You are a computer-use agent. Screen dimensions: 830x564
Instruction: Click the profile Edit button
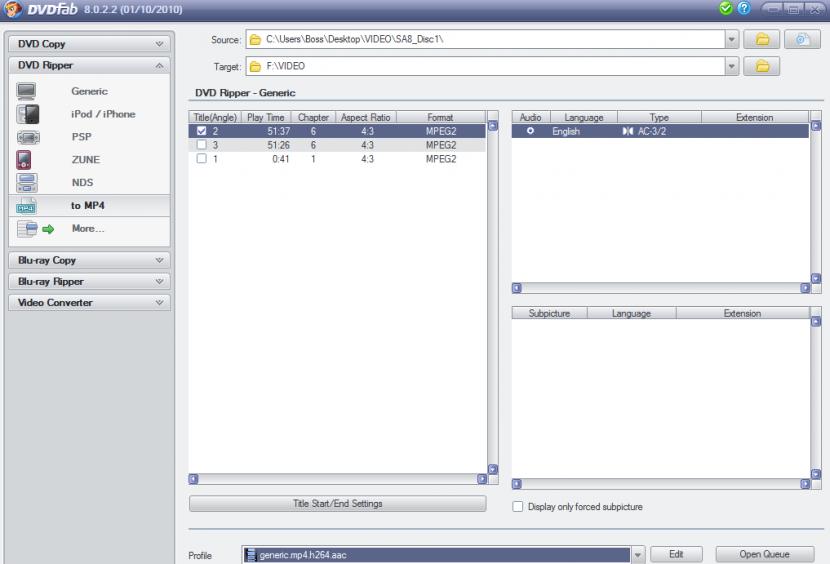coord(676,554)
